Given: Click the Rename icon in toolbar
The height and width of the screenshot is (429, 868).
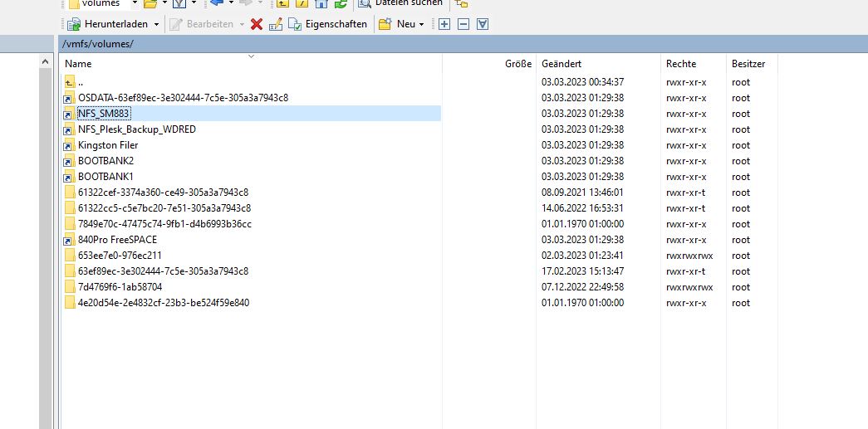Looking at the screenshot, I should coord(276,24).
